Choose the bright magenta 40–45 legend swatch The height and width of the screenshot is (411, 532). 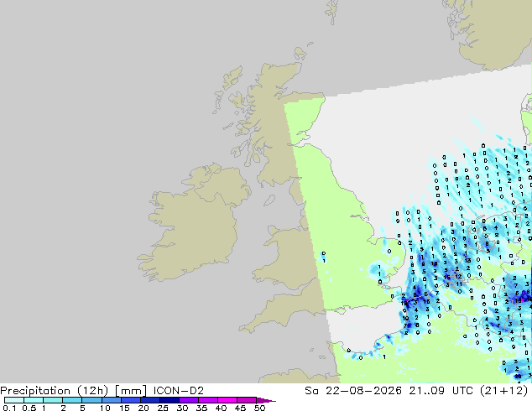pyautogui.click(x=227, y=400)
